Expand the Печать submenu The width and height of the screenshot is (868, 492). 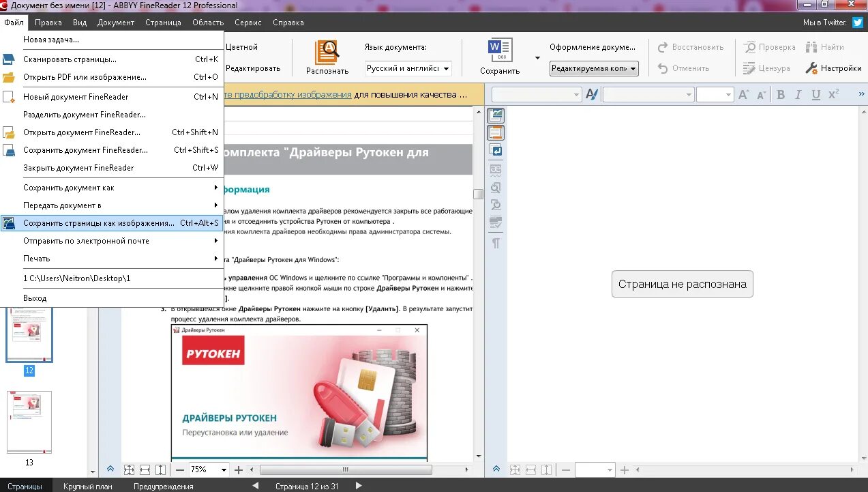click(113, 259)
